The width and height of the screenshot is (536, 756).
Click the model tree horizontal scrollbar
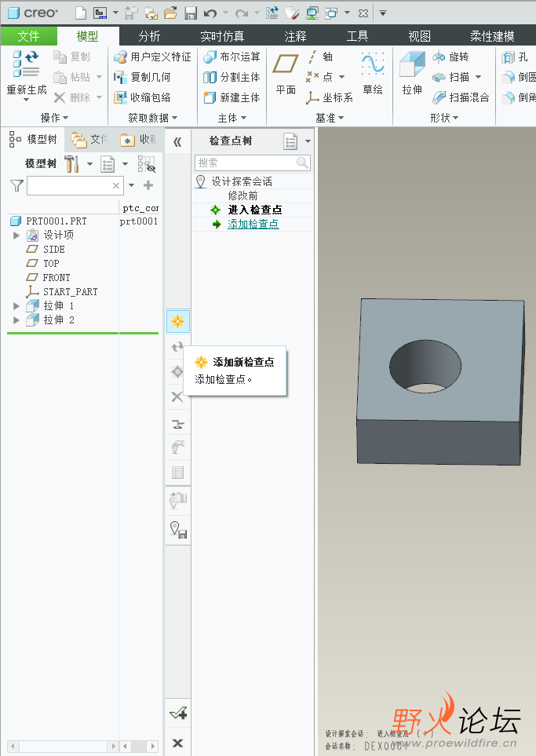(62, 747)
